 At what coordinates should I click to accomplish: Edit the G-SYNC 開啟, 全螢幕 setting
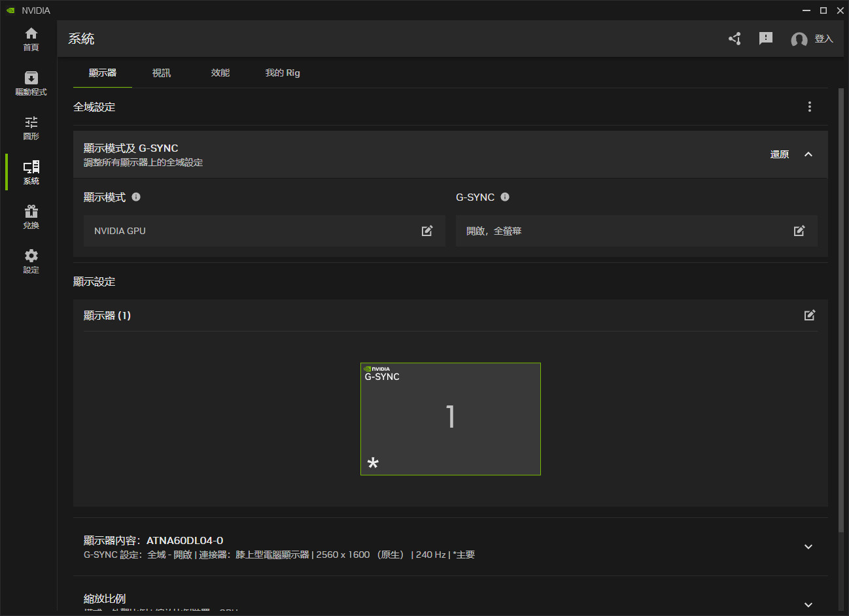coord(799,231)
